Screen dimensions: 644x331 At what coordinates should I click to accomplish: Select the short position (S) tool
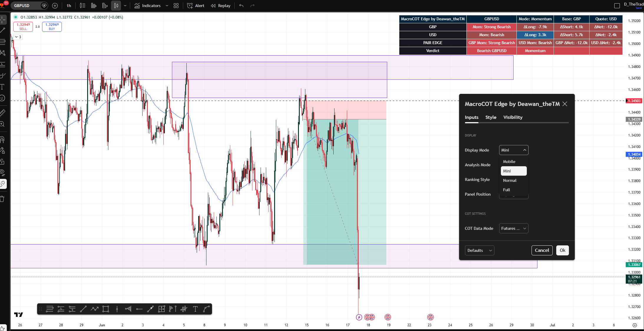[72, 309]
